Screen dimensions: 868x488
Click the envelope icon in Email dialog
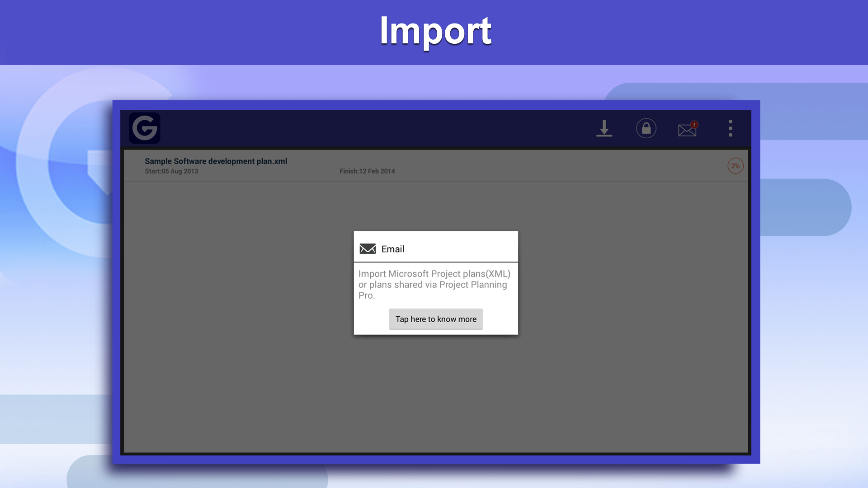(x=368, y=249)
